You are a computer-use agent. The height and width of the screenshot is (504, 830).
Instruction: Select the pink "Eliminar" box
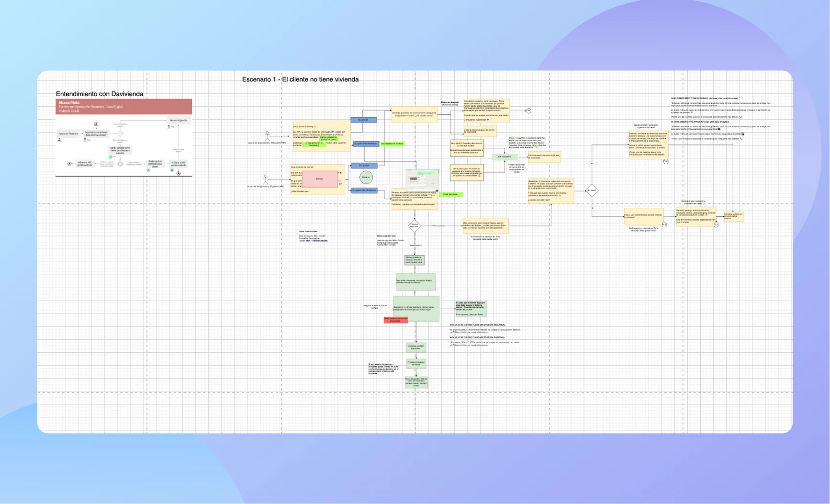(x=320, y=179)
